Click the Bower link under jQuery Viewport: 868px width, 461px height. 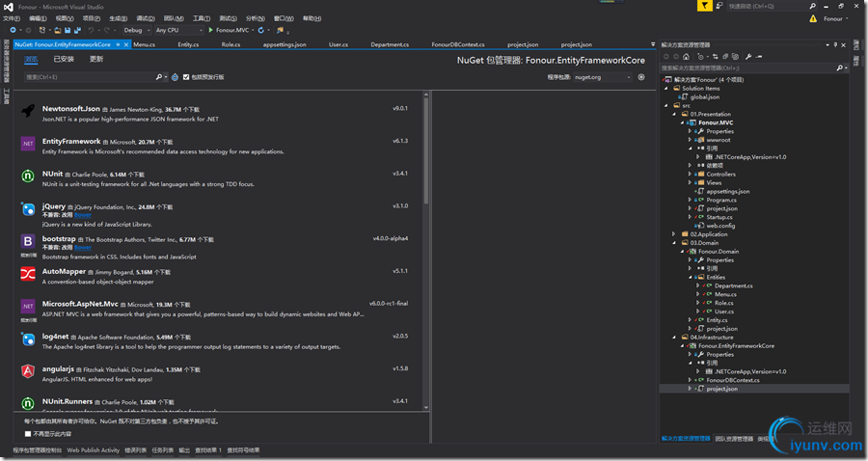(83, 215)
